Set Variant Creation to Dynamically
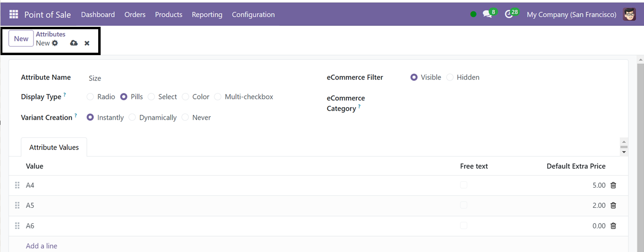This screenshot has width=644, height=252. [x=132, y=117]
